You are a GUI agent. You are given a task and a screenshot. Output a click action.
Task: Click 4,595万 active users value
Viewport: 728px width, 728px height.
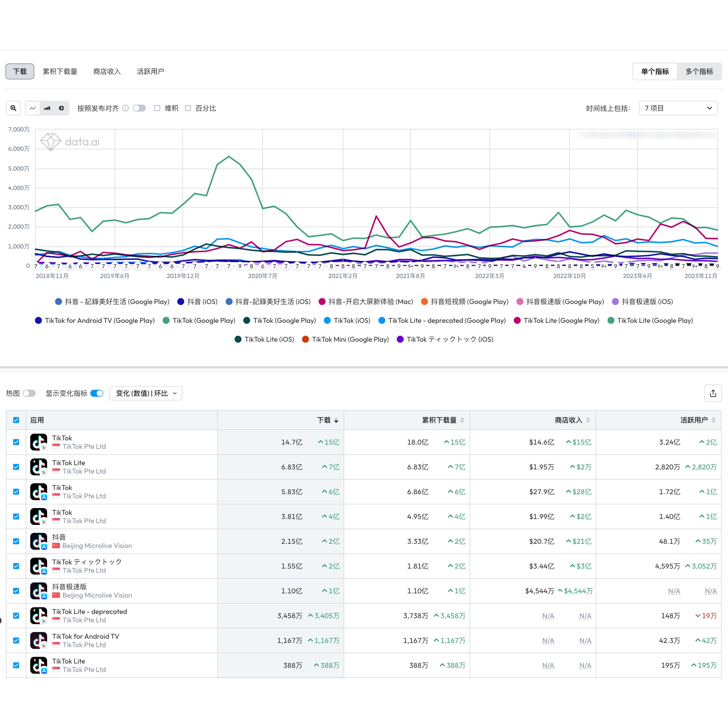click(x=668, y=566)
